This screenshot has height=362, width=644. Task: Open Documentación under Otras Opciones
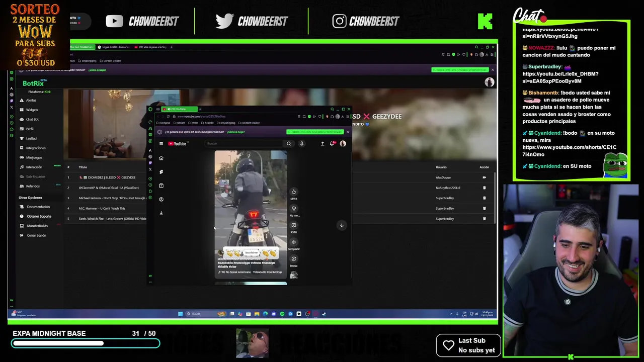pyautogui.click(x=38, y=207)
